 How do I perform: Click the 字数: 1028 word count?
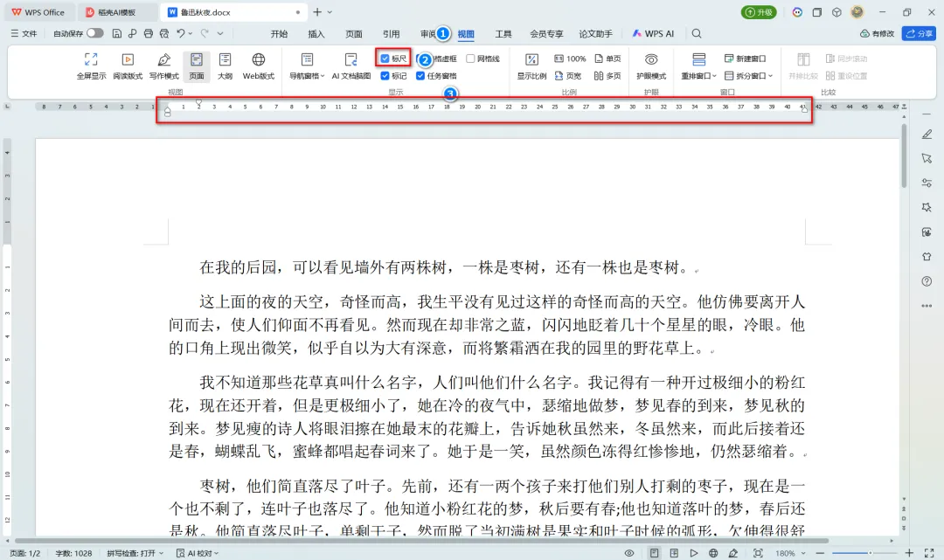click(x=73, y=553)
